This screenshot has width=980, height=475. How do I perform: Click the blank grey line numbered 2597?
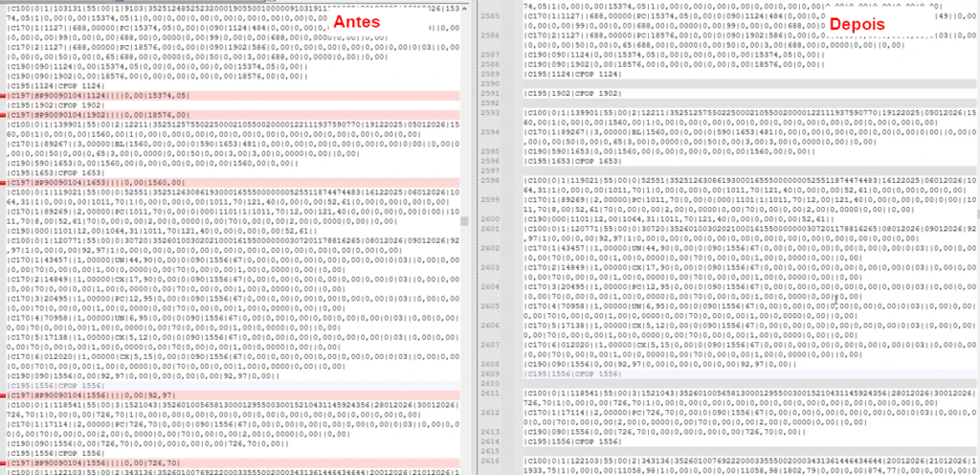point(670,171)
